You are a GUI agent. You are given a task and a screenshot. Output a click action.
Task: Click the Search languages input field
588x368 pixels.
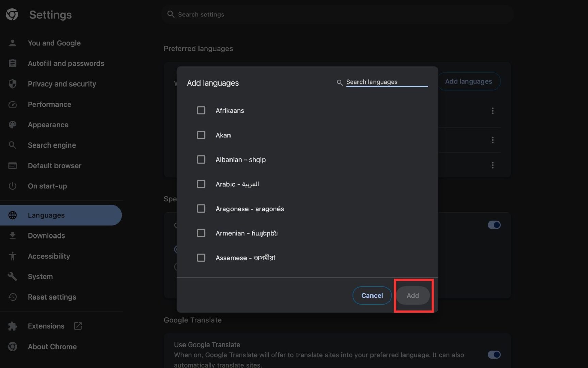tap(381, 82)
